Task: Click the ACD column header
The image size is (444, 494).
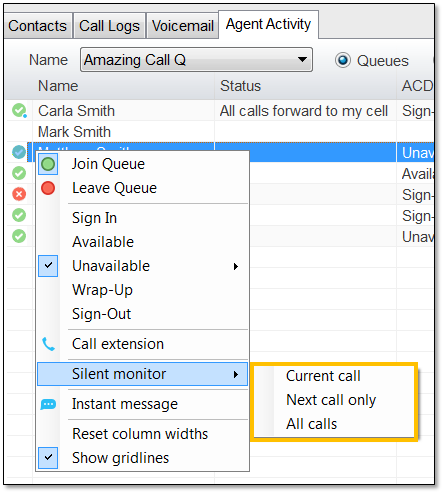Action: (x=416, y=86)
